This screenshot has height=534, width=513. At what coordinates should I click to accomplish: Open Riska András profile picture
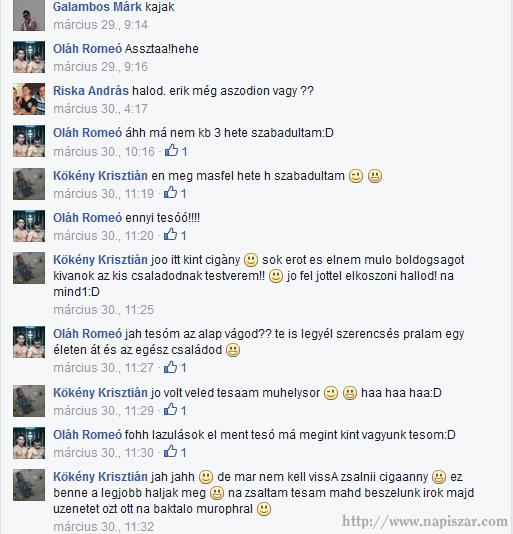29,99
